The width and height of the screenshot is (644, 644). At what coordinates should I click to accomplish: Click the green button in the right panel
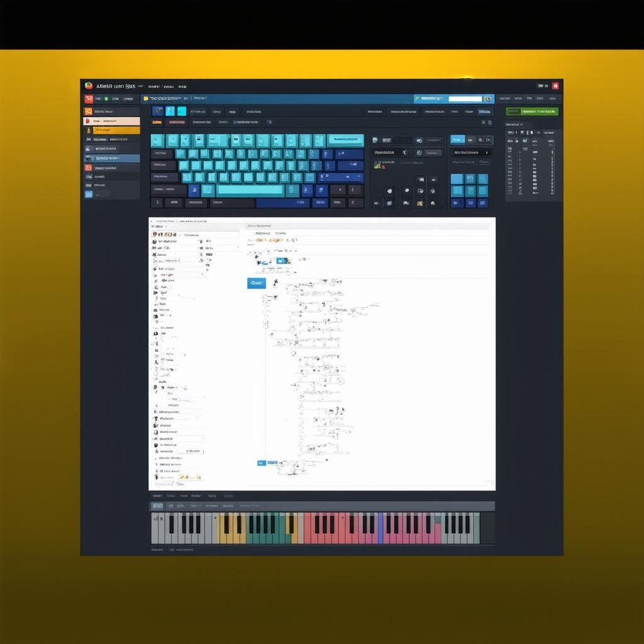pyautogui.click(x=532, y=111)
